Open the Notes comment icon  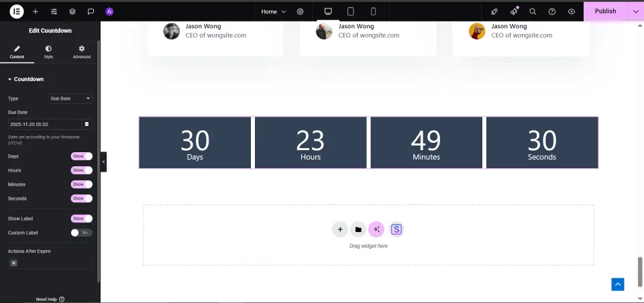coord(91,11)
